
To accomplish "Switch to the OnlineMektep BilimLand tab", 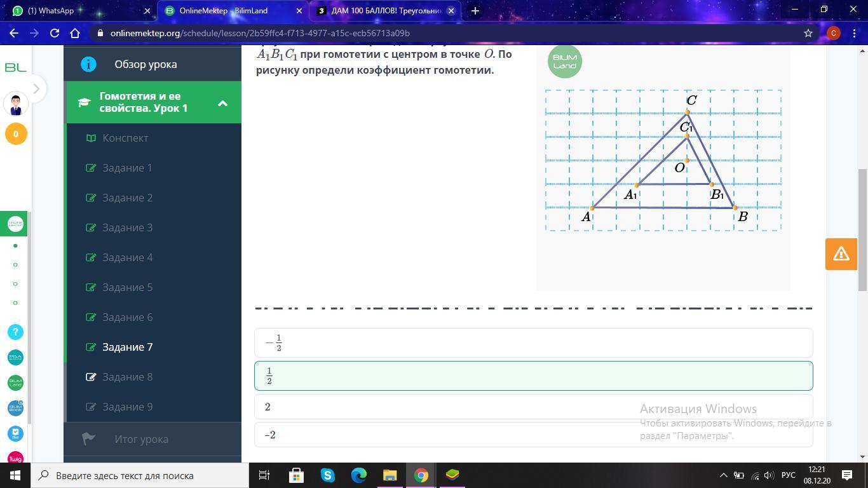I will [x=232, y=11].
